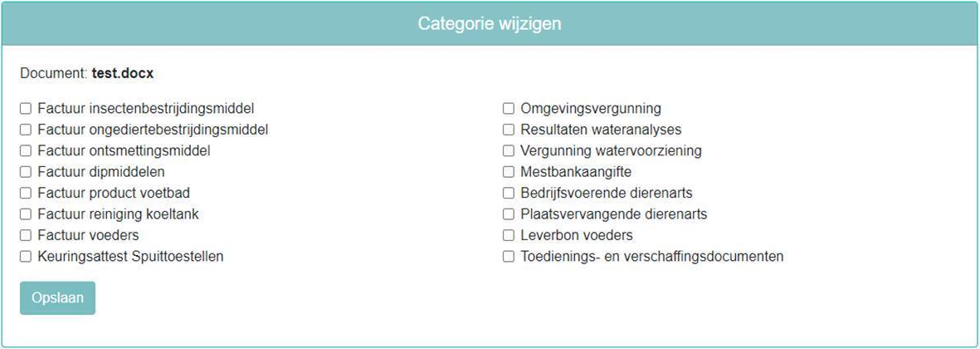Viewport: 980px width, 349px height.
Task: Click the Opslaan button
Action: click(57, 298)
